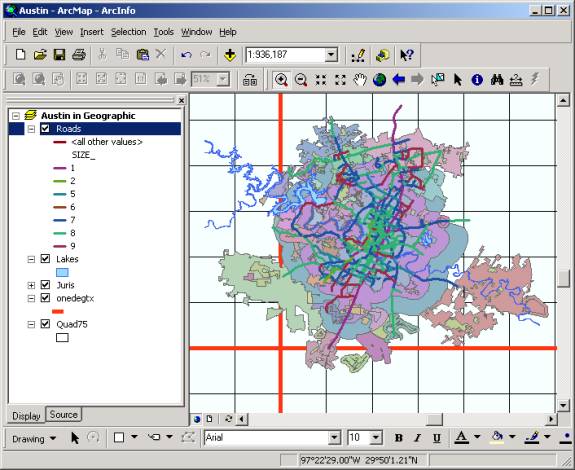Go back to previous extent arrow
The height and width of the screenshot is (470, 575).
coord(399,79)
